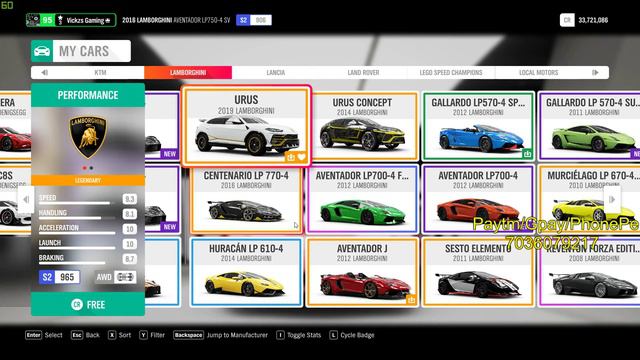
Task: Click the badge icon on Aventador J card
Action: coord(411,300)
